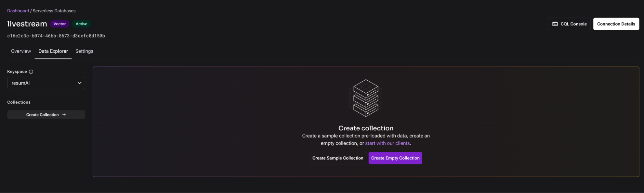The width and height of the screenshot is (644, 193).
Task: Select the Data Explorer tab
Action: pos(53,51)
